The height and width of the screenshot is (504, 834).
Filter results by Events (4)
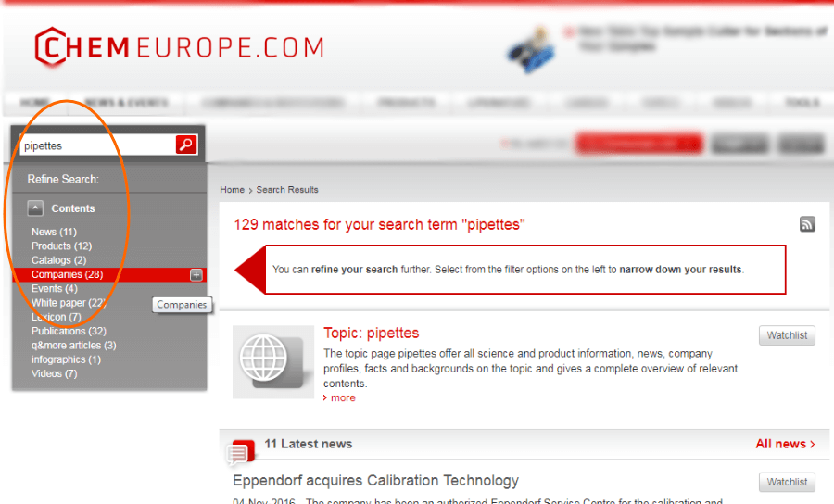(x=55, y=289)
